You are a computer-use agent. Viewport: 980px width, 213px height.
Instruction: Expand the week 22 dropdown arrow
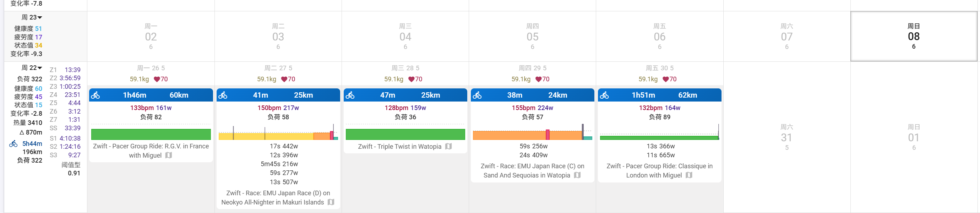coord(40,68)
